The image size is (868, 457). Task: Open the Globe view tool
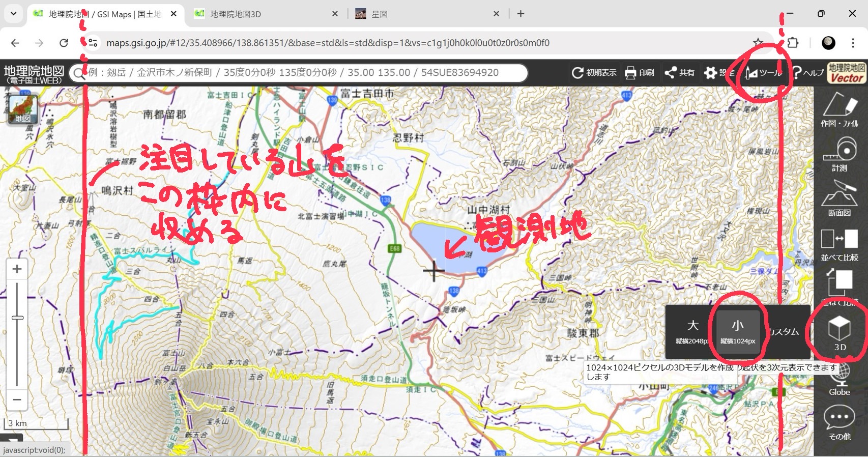click(840, 380)
